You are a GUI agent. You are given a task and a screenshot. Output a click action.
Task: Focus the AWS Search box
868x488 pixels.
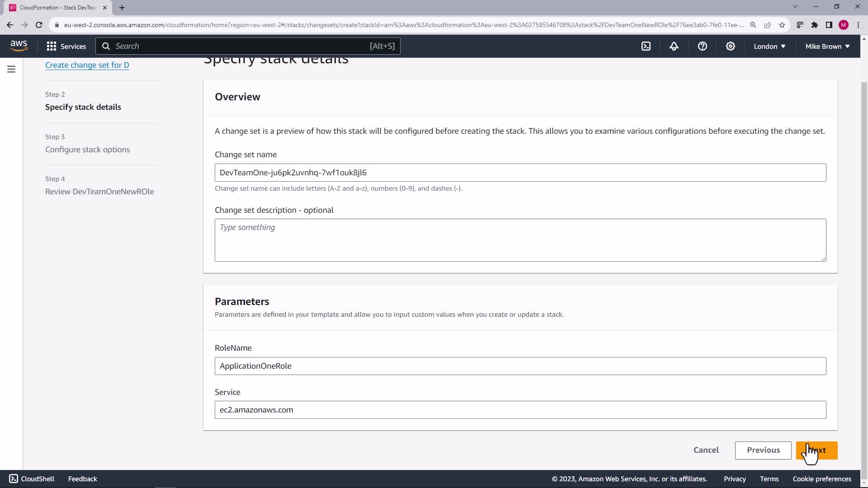pos(248,46)
